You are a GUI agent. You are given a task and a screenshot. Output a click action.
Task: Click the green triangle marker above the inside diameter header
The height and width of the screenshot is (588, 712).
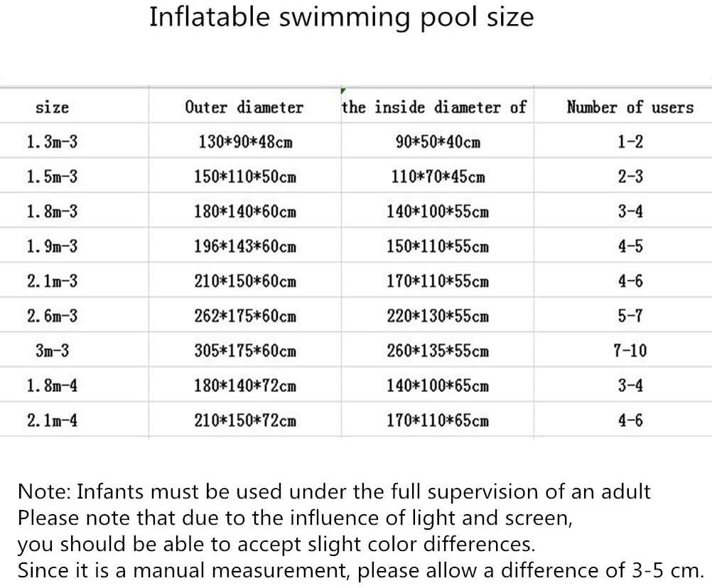click(x=343, y=92)
